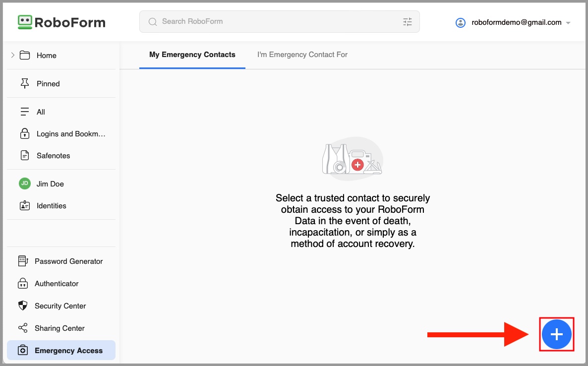Select My Emergency Contacts tab
588x366 pixels.
pyautogui.click(x=192, y=55)
